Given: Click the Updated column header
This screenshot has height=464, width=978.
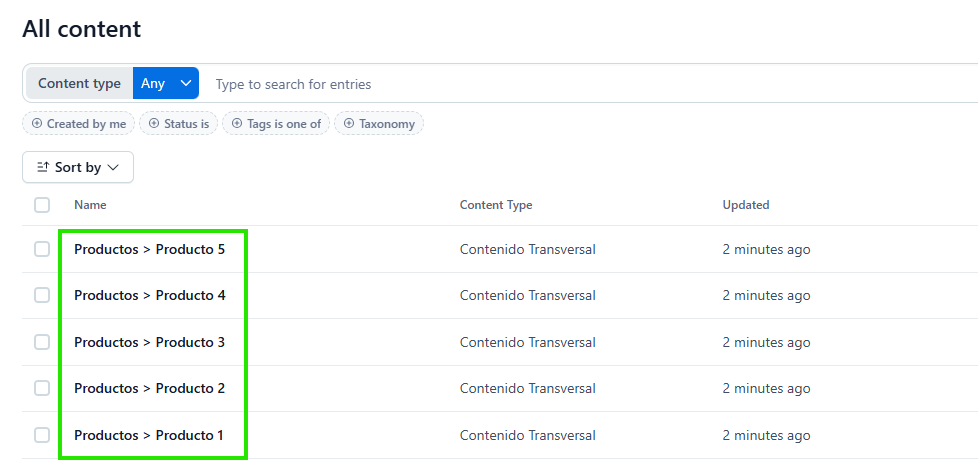Looking at the screenshot, I should click(746, 205).
